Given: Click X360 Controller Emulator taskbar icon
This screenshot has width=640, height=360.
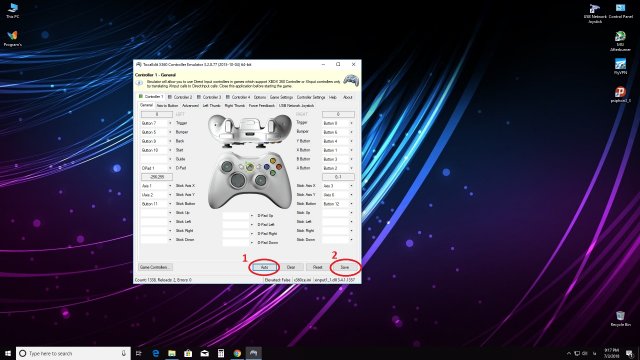Looking at the screenshot, I should click(x=253, y=353).
